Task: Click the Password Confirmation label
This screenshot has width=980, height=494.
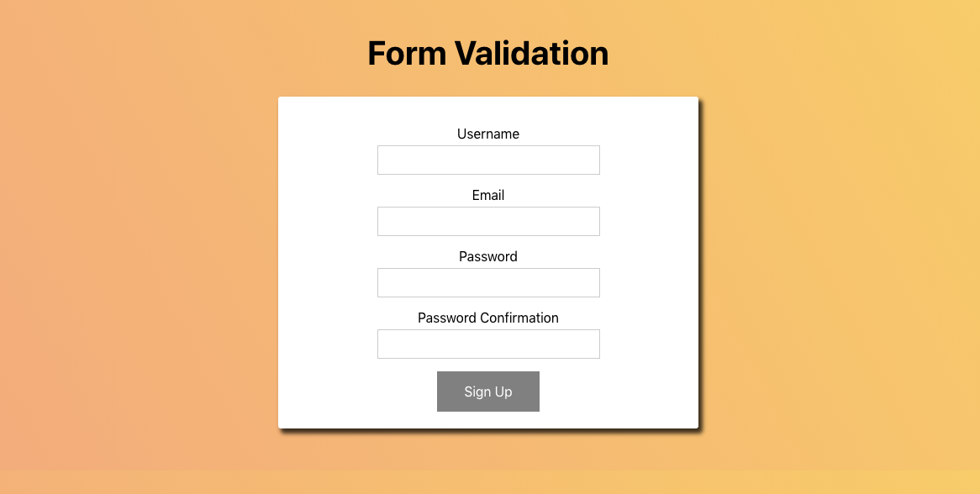Action: tap(488, 318)
